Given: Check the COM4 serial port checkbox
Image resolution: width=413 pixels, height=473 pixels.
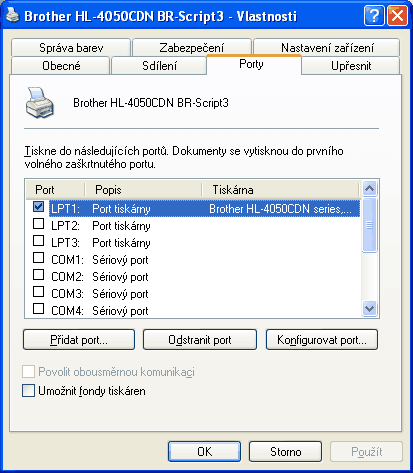Looking at the screenshot, I should [x=38, y=309].
